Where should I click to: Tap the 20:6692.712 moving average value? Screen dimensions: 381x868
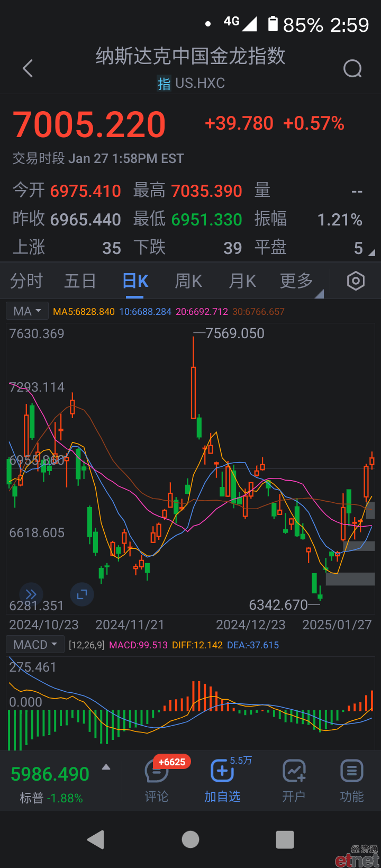click(202, 312)
